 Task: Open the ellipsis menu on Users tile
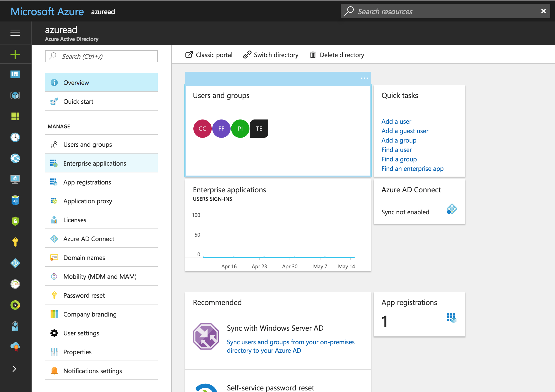tap(364, 78)
